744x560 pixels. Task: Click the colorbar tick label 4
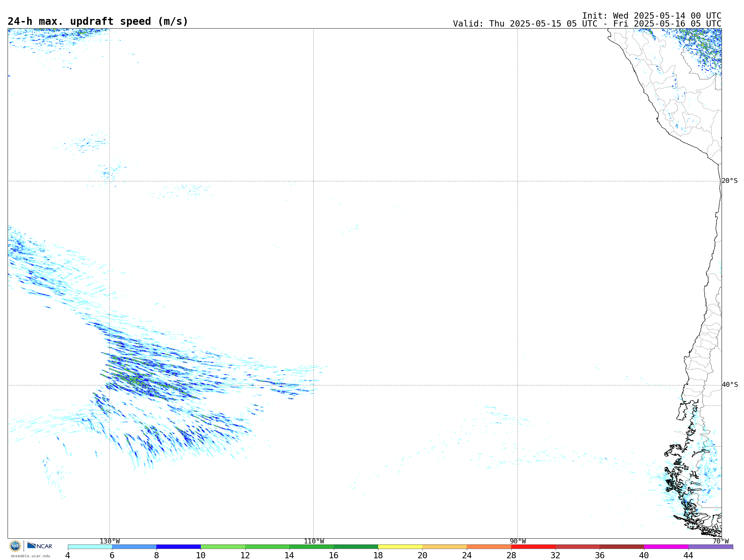[x=68, y=555]
